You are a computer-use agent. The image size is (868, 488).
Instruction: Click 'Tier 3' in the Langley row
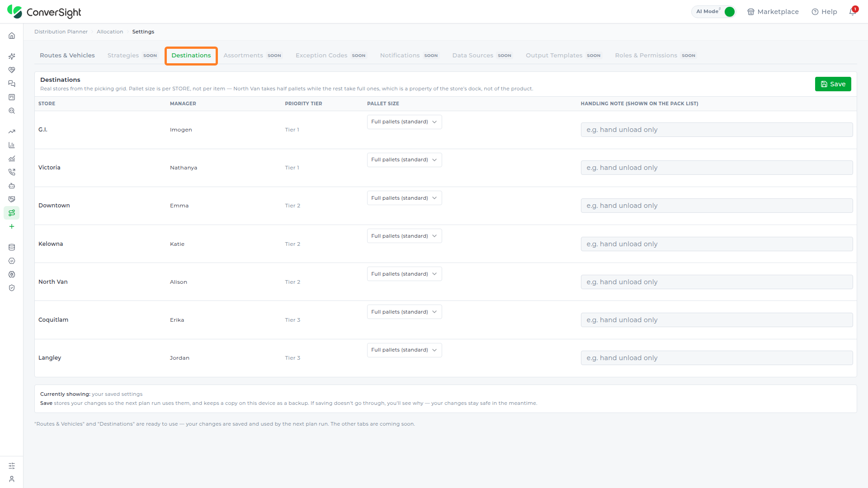292,358
